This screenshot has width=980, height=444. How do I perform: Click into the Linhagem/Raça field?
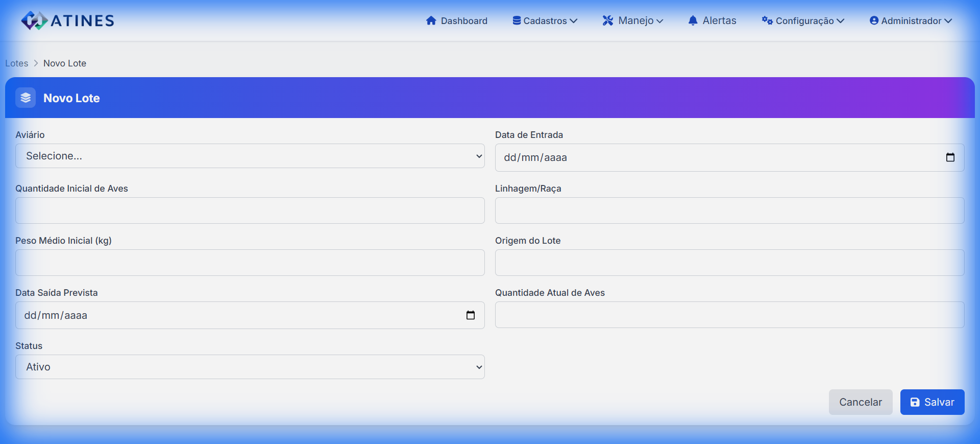(x=729, y=211)
